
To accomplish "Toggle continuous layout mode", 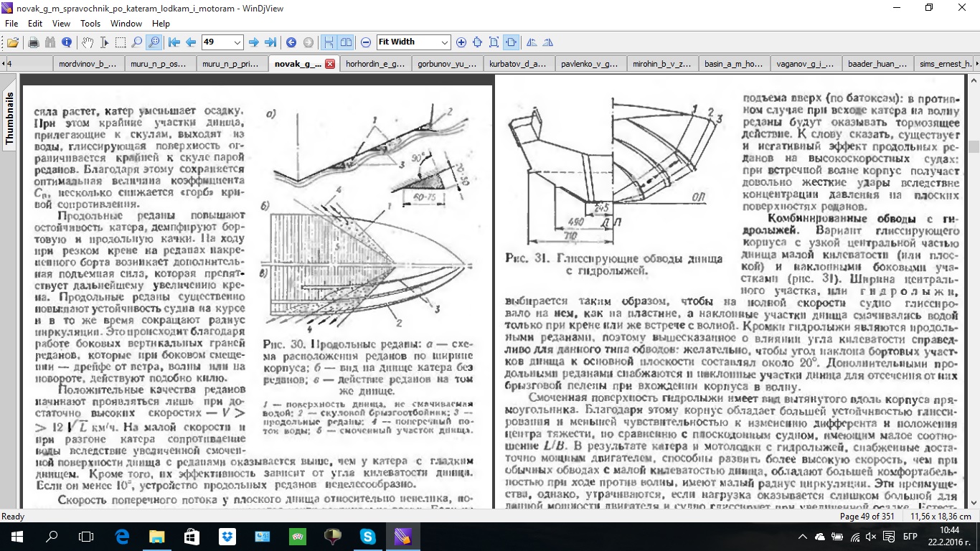I will click(329, 42).
